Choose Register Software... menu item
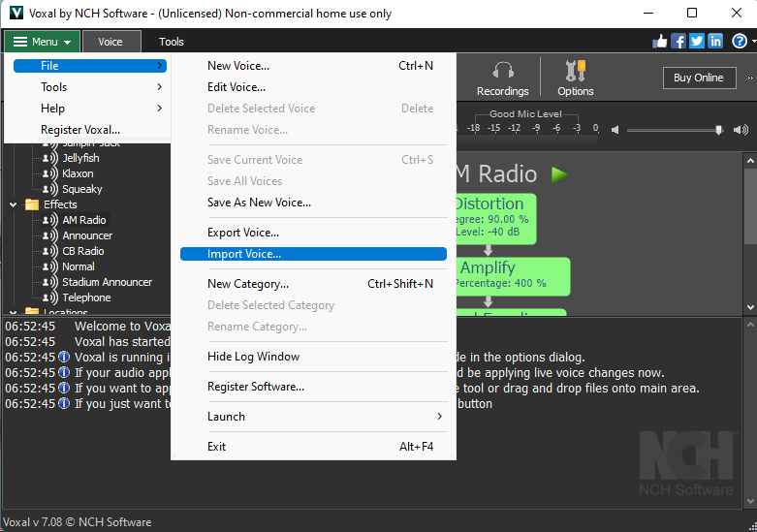Screen dimensions: 757x532 pyautogui.click(x=313, y=387)
